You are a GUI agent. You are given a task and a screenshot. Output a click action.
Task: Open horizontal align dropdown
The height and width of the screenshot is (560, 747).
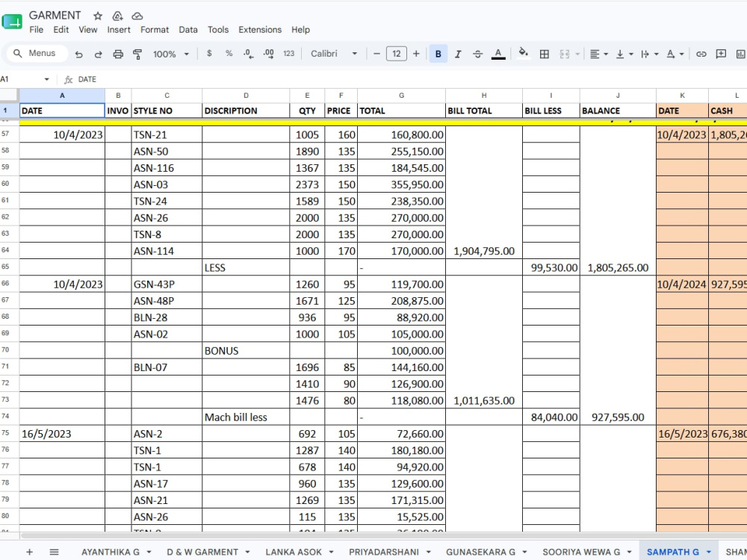599,55
